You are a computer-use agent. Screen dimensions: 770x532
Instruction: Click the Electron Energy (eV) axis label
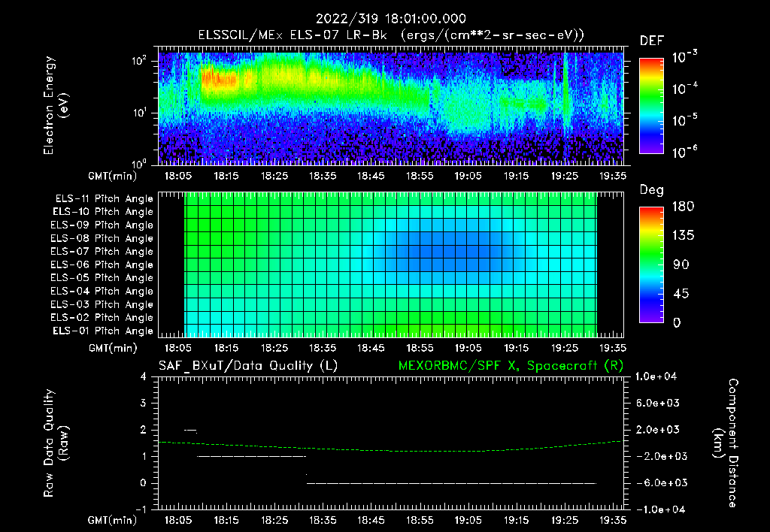tap(56, 105)
